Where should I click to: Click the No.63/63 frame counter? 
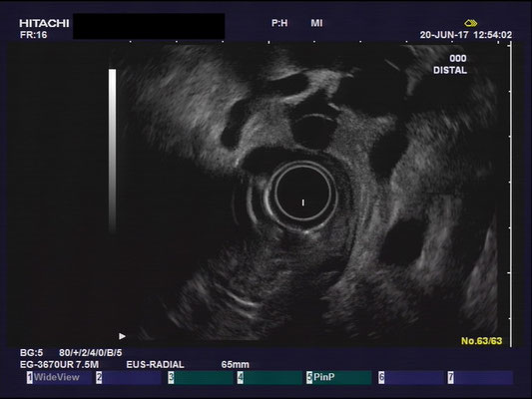coord(481,341)
